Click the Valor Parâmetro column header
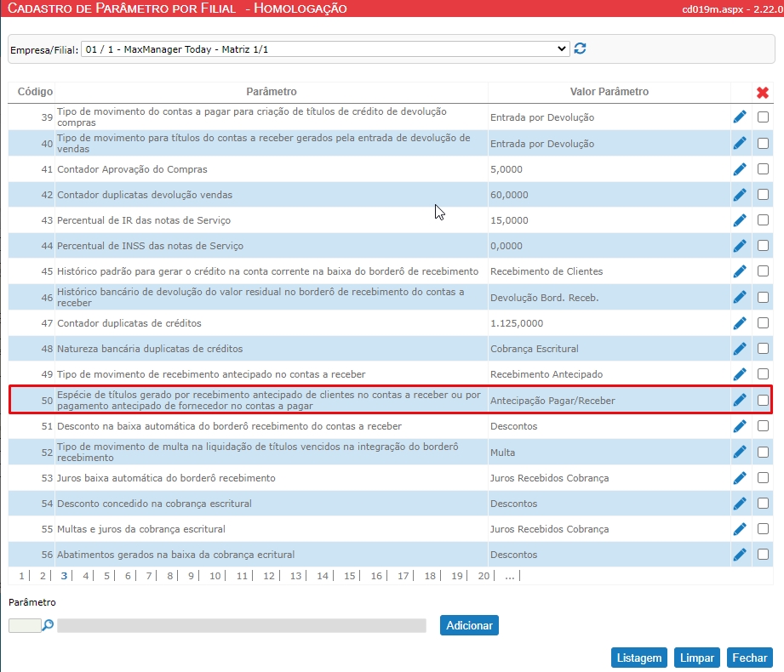Viewport: 784px width, 672px height. point(609,91)
